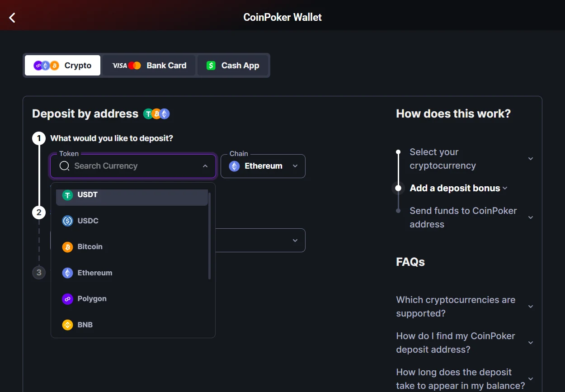Click the crypto coins icon in Crypto tab
This screenshot has width=565, height=392.
pos(47,66)
